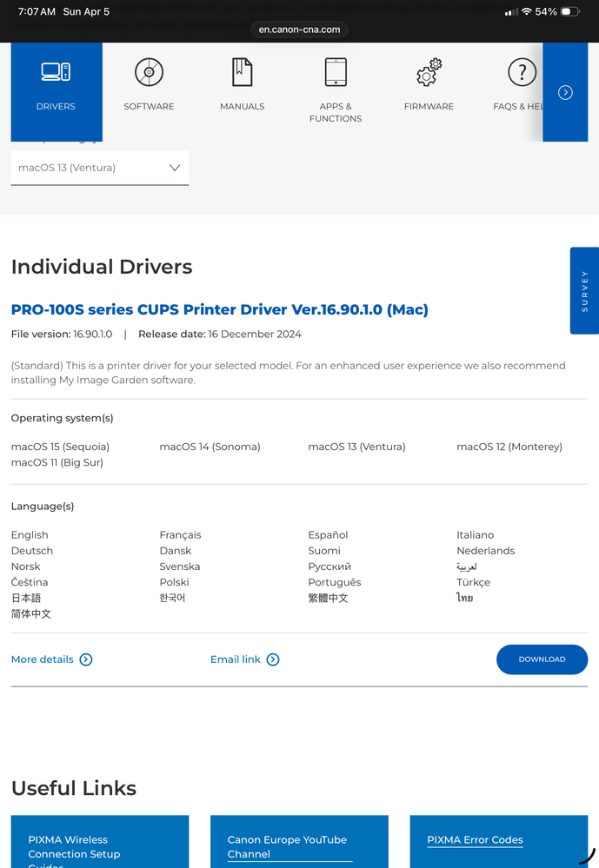Click dropdown chevron of OS selector
This screenshot has width=599, height=868.
[175, 168]
